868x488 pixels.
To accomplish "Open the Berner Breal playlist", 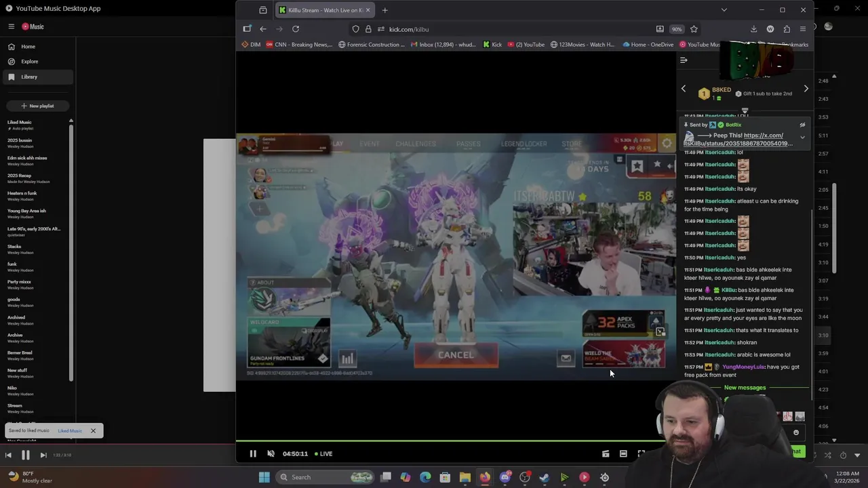I will tap(34, 355).
